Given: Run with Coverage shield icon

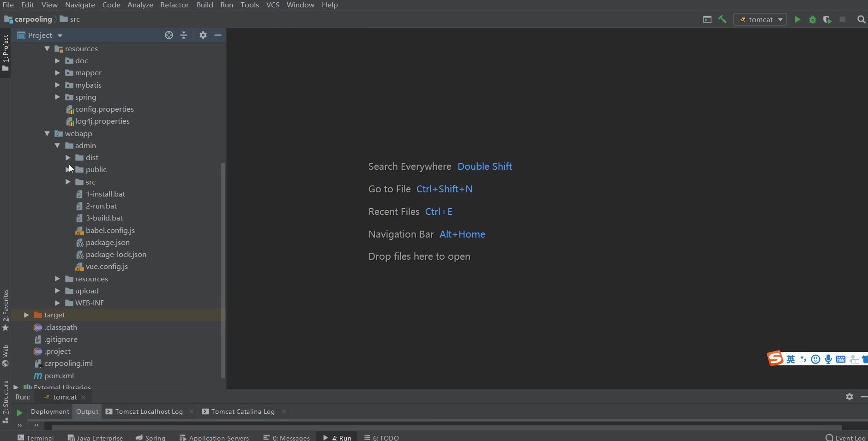Looking at the screenshot, I should click(827, 19).
